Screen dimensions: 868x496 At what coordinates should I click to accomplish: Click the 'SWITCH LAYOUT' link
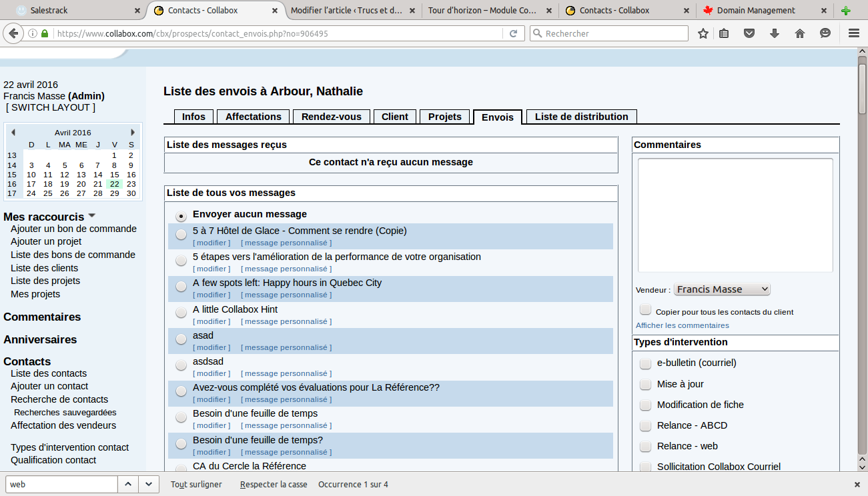[51, 107]
